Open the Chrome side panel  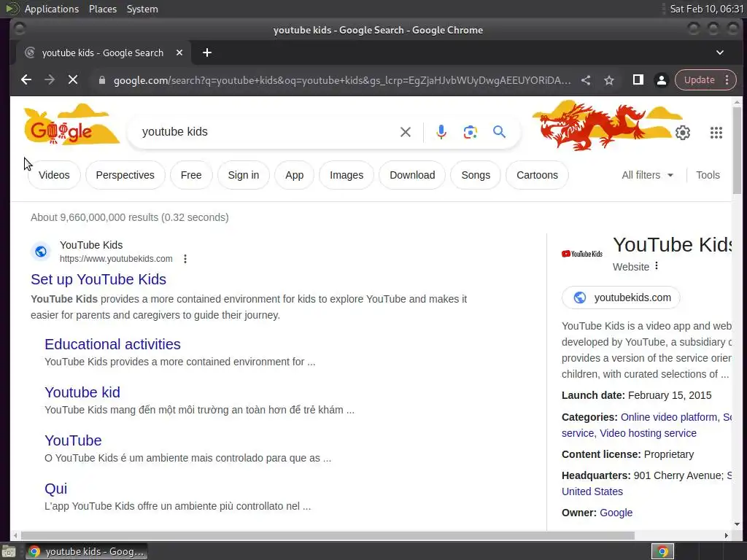tap(638, 80)
